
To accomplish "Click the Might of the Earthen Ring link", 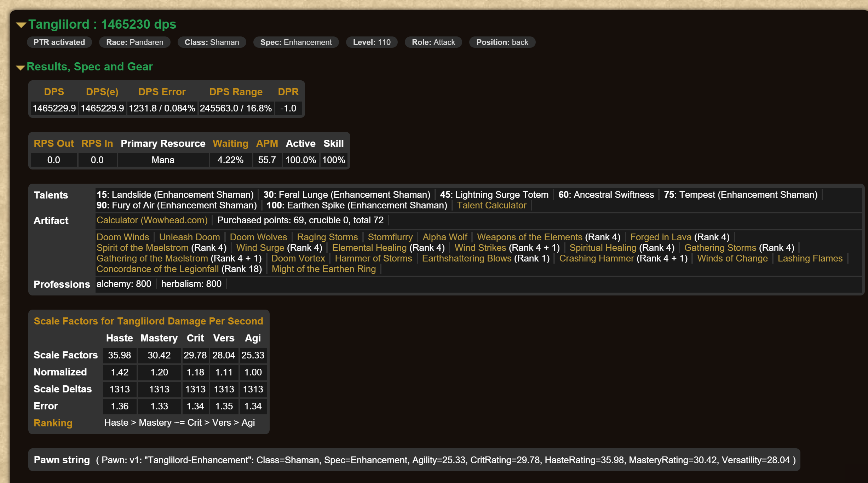I will [323, 269].
